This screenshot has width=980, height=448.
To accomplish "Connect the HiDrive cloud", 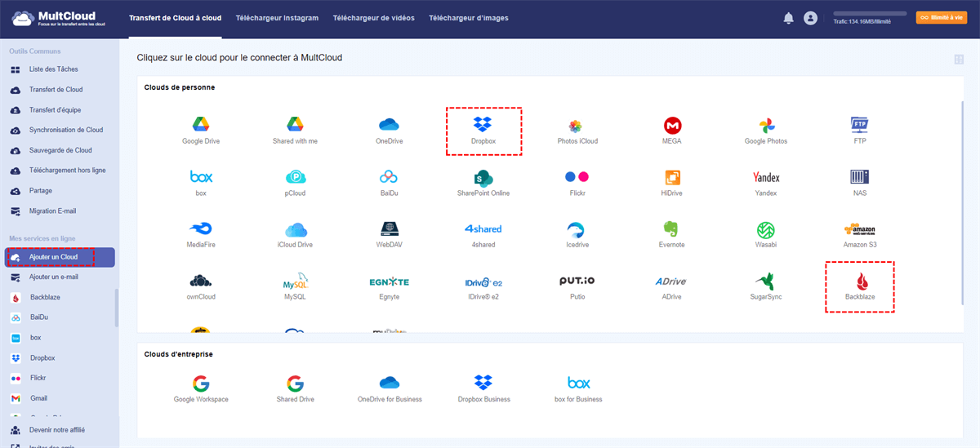I will click(672, 177).
